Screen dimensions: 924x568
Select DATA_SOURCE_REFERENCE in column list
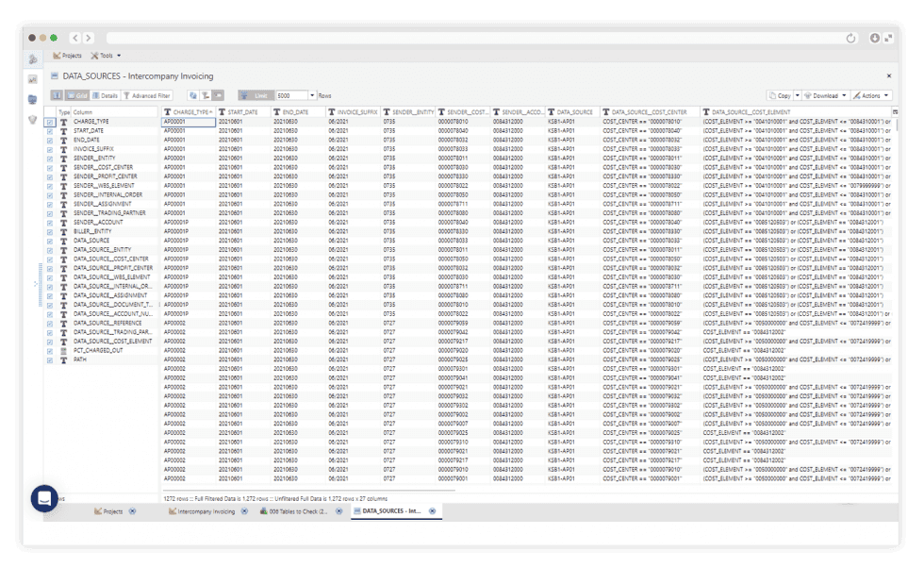tap(107, 323)
